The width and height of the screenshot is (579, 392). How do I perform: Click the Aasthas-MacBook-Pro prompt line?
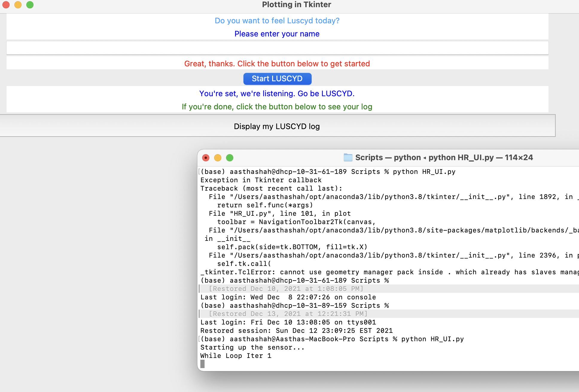click(x=332, y=339)
